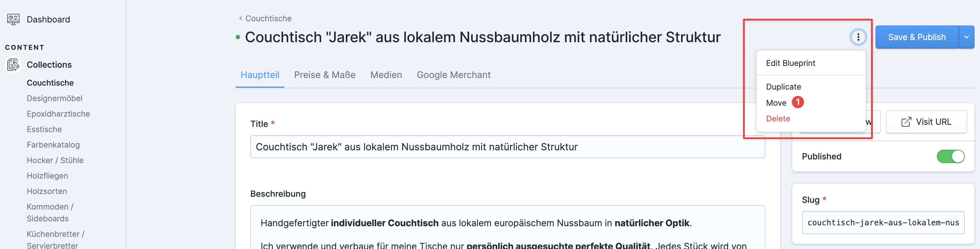Expand the Save & Publish dropdown arrow
The image size is (980, 249).
pyautogui.click(x=966, y=37)
